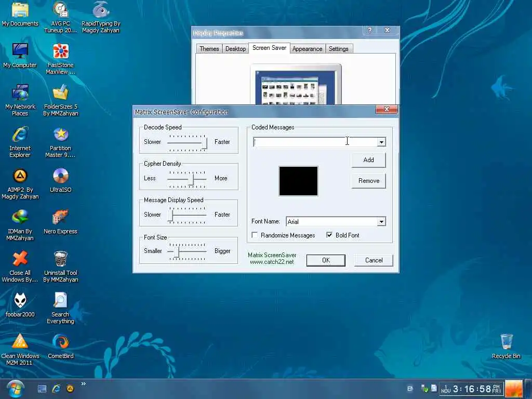Image resolution: width=532 pixels, height=399 pixels.
Task: Open Settings tab in Display Properties
Action: click(339, 48)
